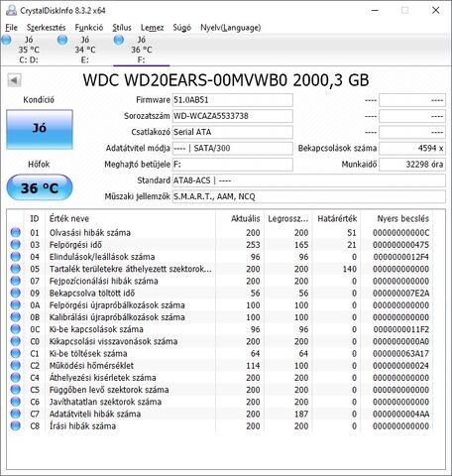This screenshot has width=452, height=476.
Task: Select the Működési hőmérséklet row
Action: point(220,366)
